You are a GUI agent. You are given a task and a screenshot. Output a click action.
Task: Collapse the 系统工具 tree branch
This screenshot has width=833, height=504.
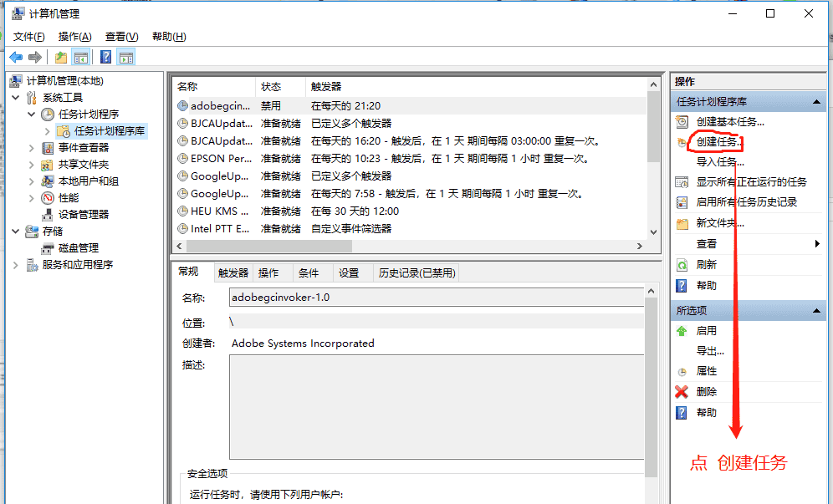[17, 95]
